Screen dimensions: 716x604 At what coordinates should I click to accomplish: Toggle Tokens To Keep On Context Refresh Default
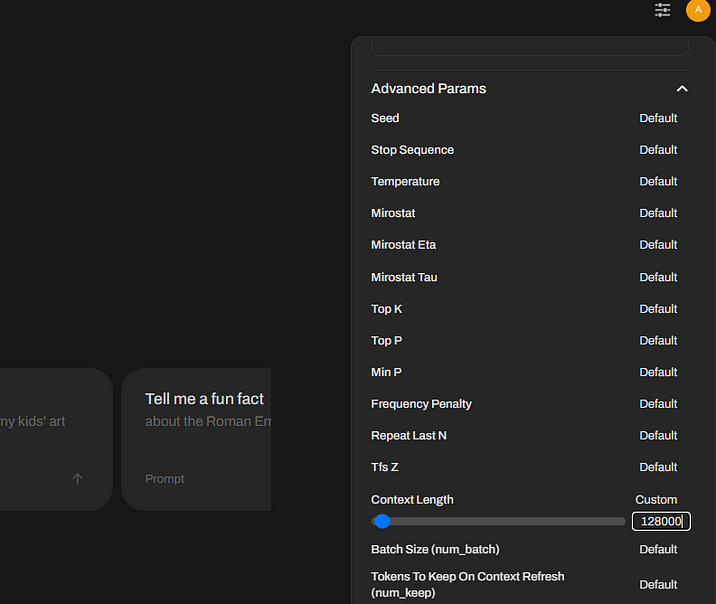[658, 585]
